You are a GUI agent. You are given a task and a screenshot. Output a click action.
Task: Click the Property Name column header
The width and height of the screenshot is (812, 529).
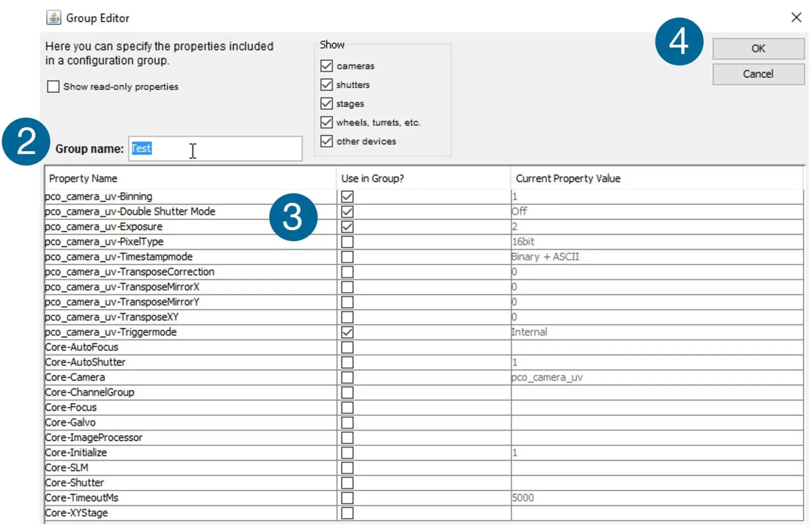point(191,178)
